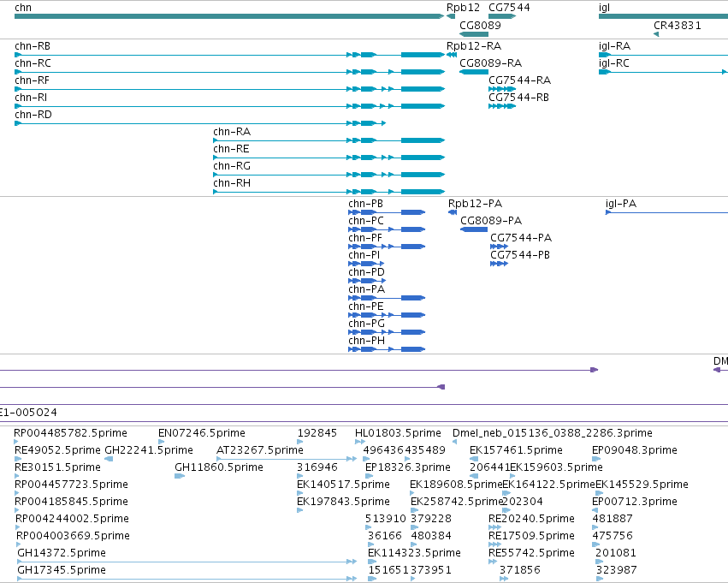Select the GH22241.5prime EST
Image resolution: width=728 pixels, height=583 pixels.
109,459
